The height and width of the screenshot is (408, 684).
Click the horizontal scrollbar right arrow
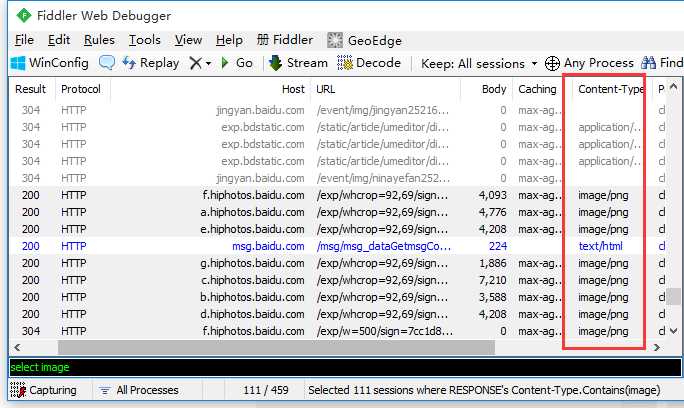click(657, 347)
